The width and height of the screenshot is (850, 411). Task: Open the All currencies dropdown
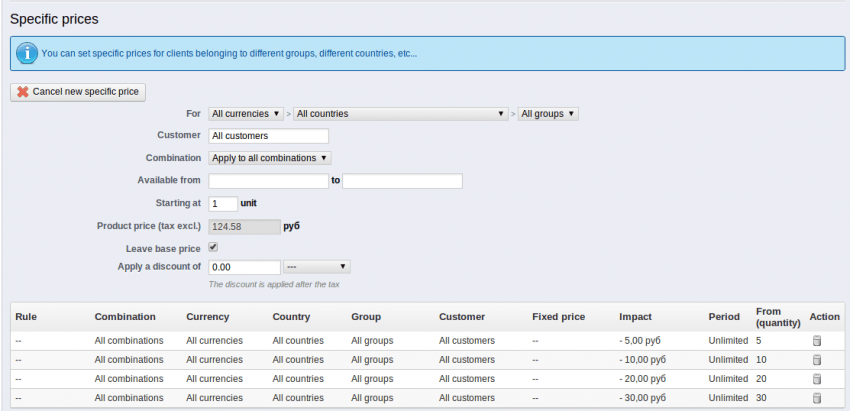click(246, 114)
